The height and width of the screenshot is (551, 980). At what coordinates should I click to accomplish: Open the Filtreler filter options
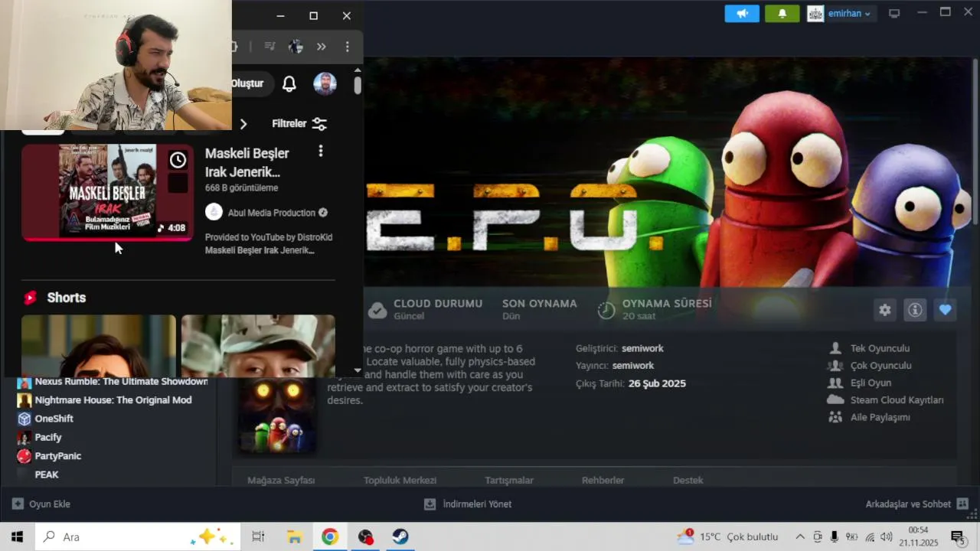[299, 123]
